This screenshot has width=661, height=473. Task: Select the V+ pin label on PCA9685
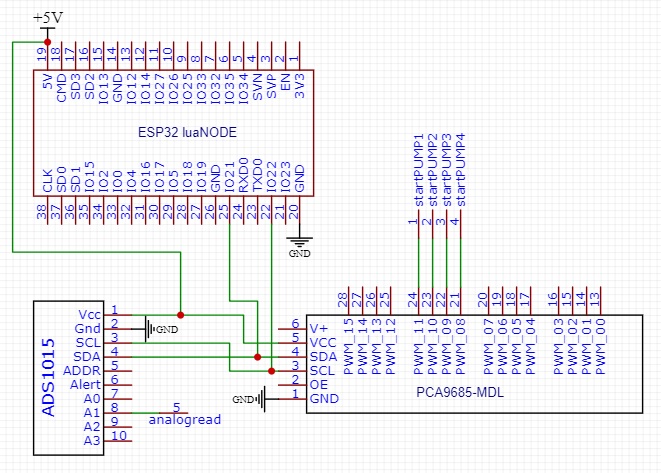click(319, 328)
